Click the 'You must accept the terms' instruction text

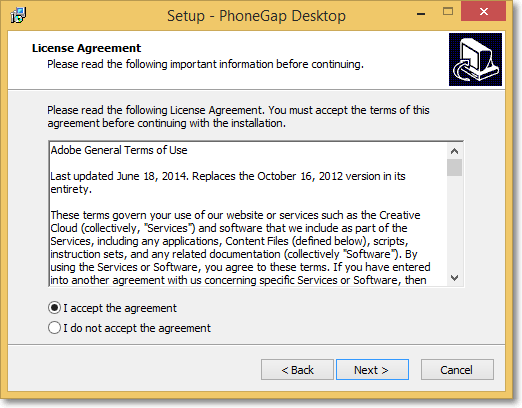[x=349, y=110]
